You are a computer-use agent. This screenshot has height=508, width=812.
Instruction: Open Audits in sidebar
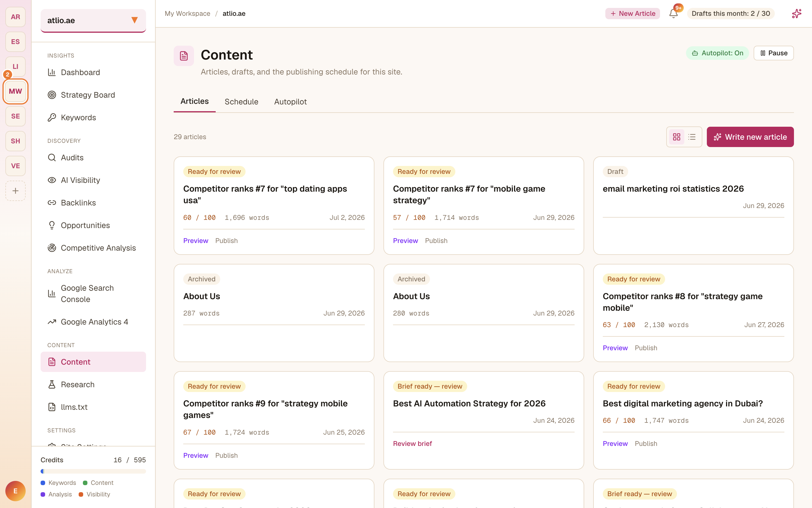[93, 157]
